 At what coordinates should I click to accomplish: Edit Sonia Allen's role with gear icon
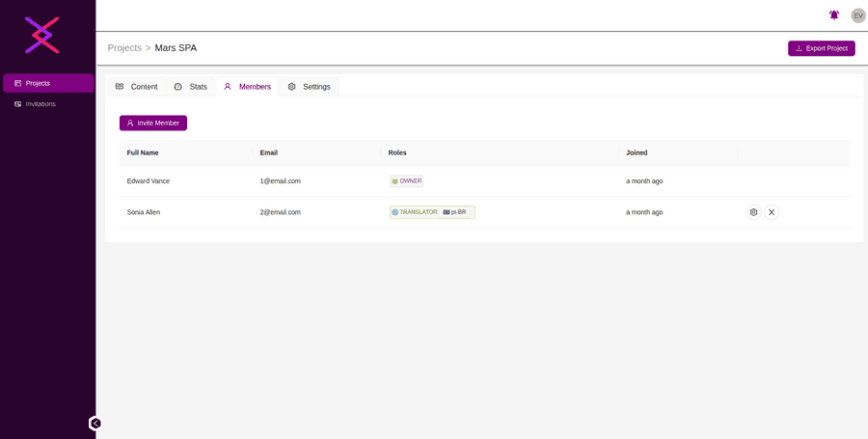(753, 212)
